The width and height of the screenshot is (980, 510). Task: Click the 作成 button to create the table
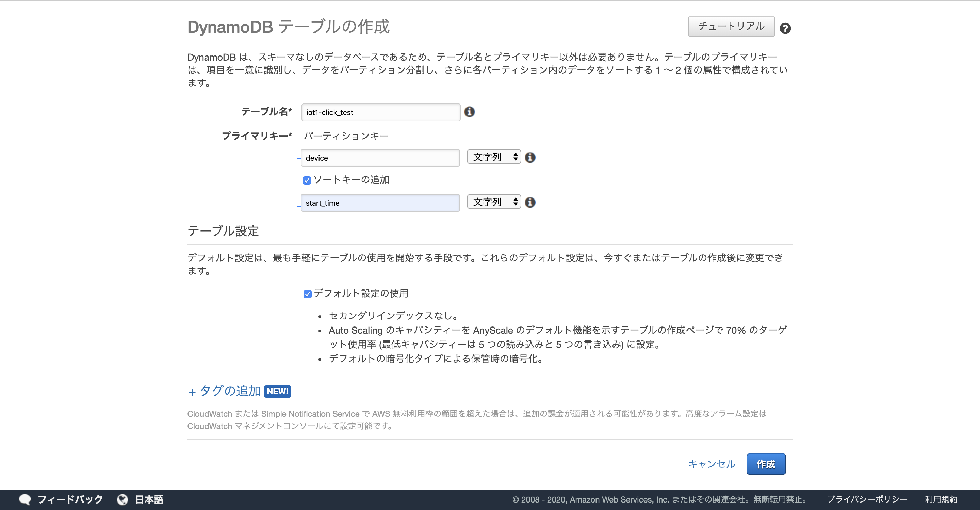766,464
